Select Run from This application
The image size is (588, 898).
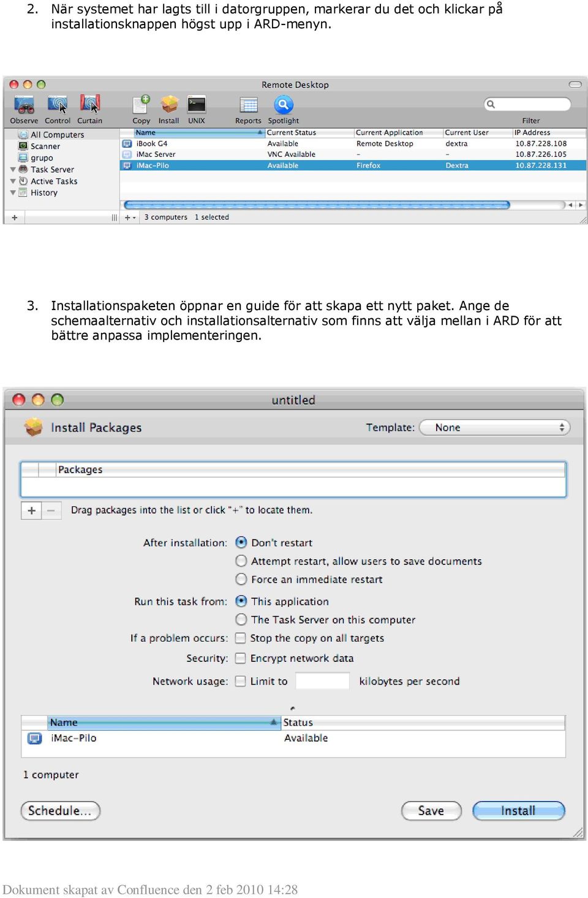tap(241, 601)
